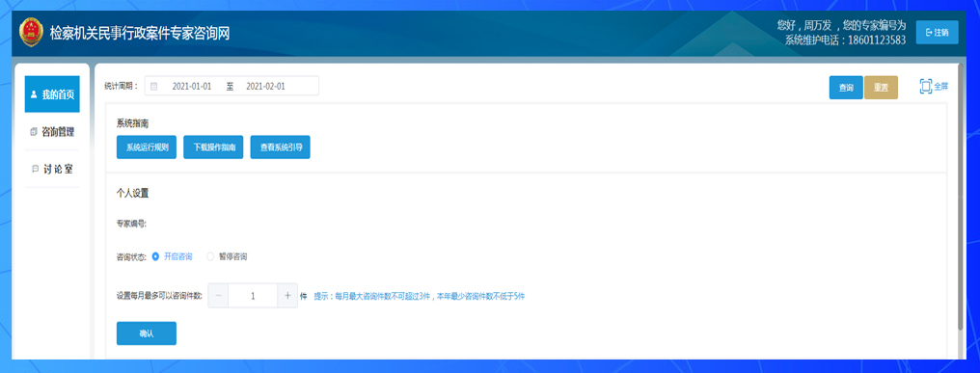Viewport: 980px width, 373px height.
Task: Open 系统运行规则 button
Action: pos(147,147)
